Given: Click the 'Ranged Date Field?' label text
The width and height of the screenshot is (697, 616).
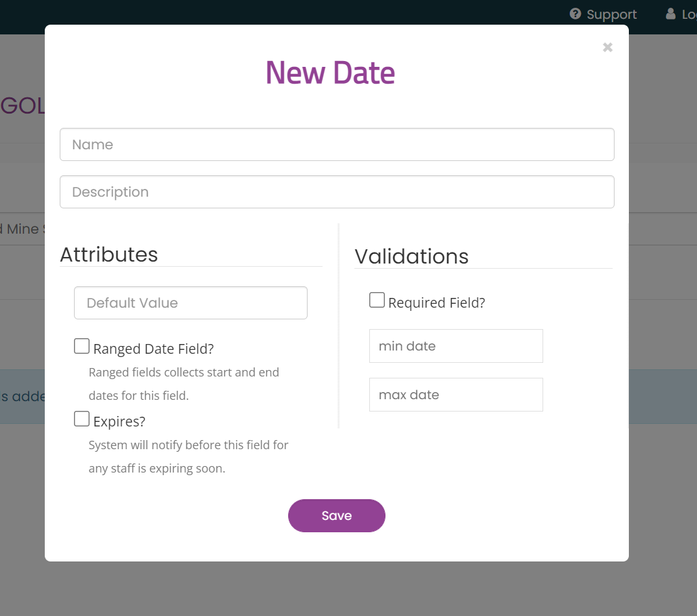Looking at the screenshot, I should point(153,349).
